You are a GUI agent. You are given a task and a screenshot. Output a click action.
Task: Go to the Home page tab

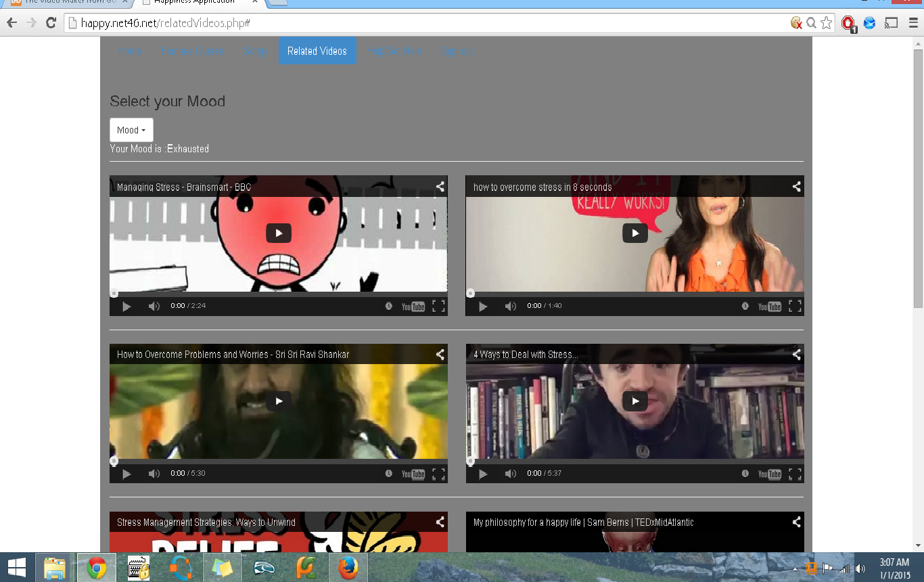click(x=129, y=51)
